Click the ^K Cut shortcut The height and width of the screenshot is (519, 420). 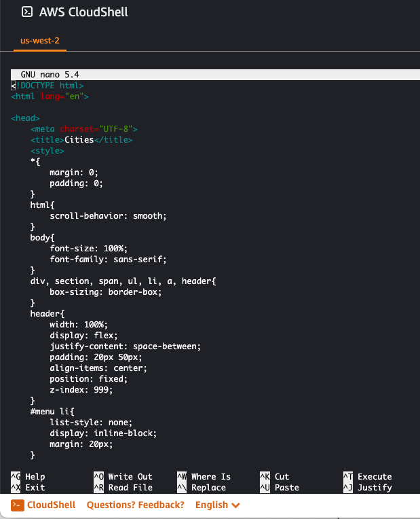pos(275,477)
